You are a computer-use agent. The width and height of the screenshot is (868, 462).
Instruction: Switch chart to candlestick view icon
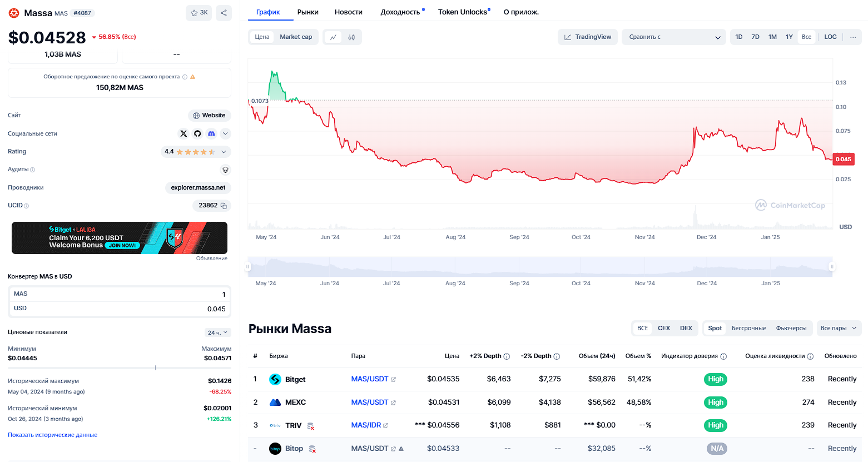point(351,37)
